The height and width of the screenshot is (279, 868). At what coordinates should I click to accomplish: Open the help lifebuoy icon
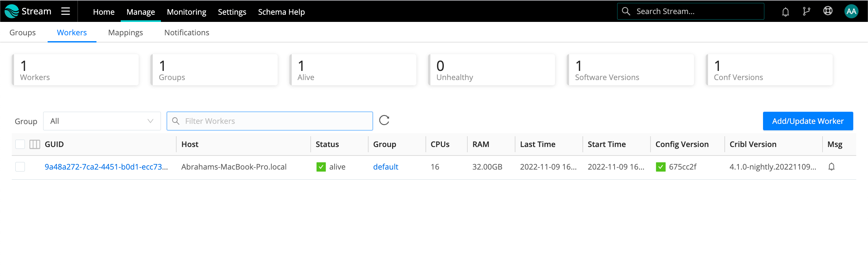coord(827,11)
